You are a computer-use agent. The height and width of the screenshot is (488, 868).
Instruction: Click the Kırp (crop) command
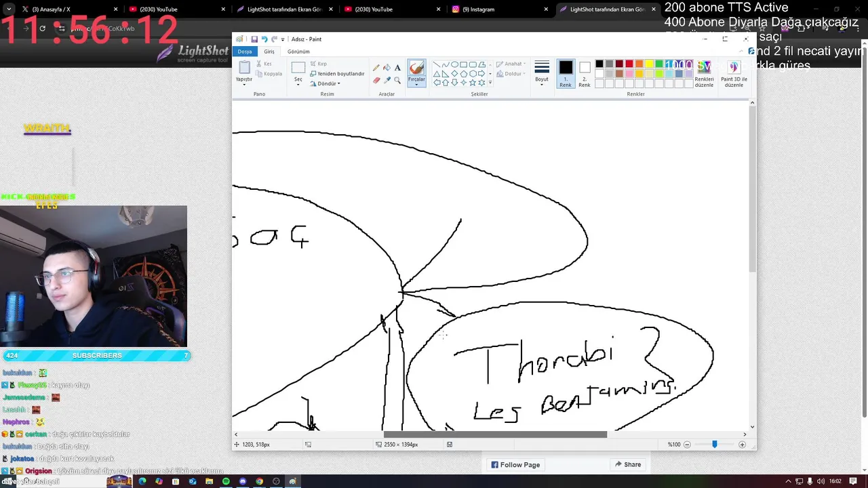coord(318,64)
